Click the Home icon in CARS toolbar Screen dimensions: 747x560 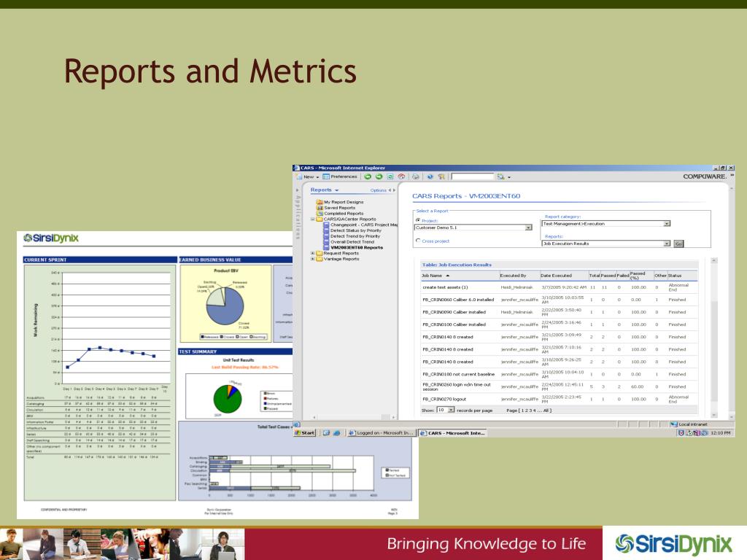coord(402,176)
